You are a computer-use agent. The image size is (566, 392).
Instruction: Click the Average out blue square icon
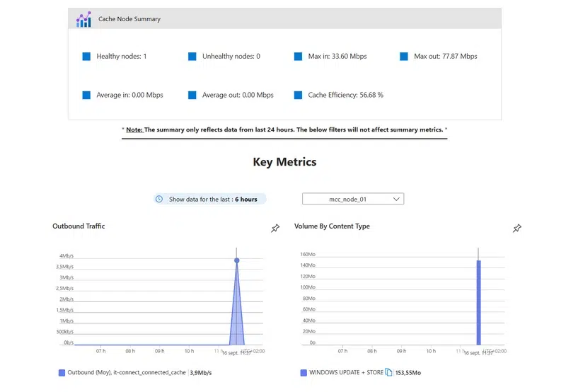(192, 95)
